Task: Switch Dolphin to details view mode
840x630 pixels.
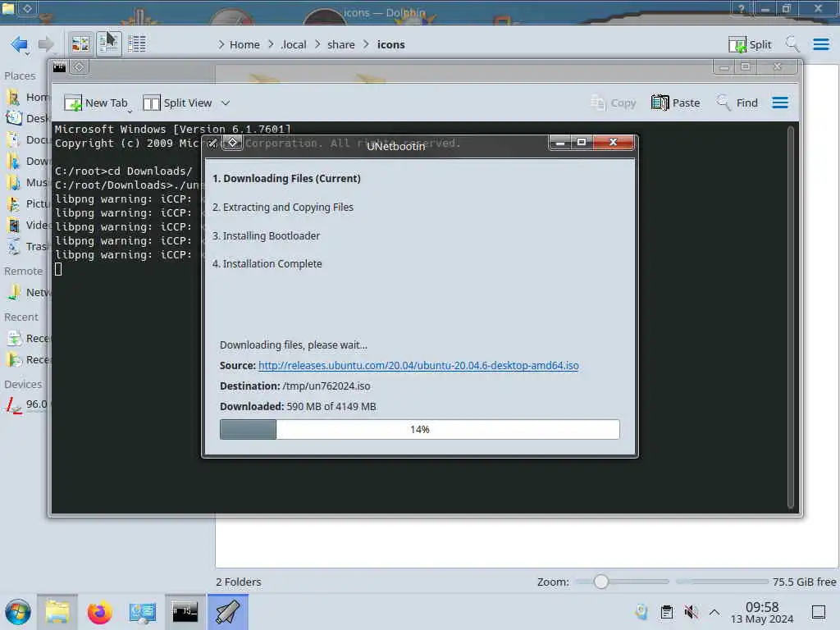Action: (x=137, y=44)
